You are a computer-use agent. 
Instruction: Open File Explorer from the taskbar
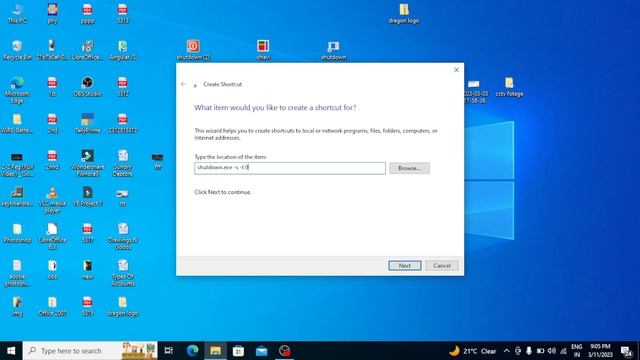tap(216, 351)
